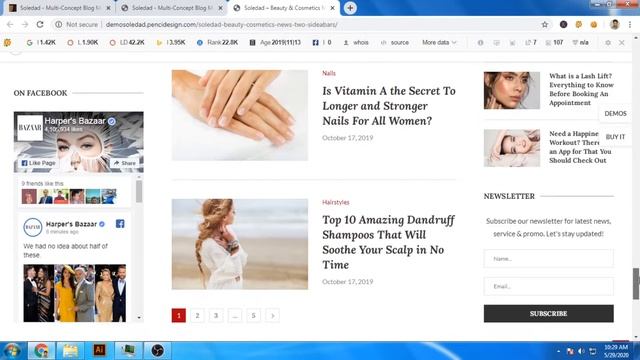Open the Vitamin A nails article title
640x360 pixels.
[x=389, y=106]
